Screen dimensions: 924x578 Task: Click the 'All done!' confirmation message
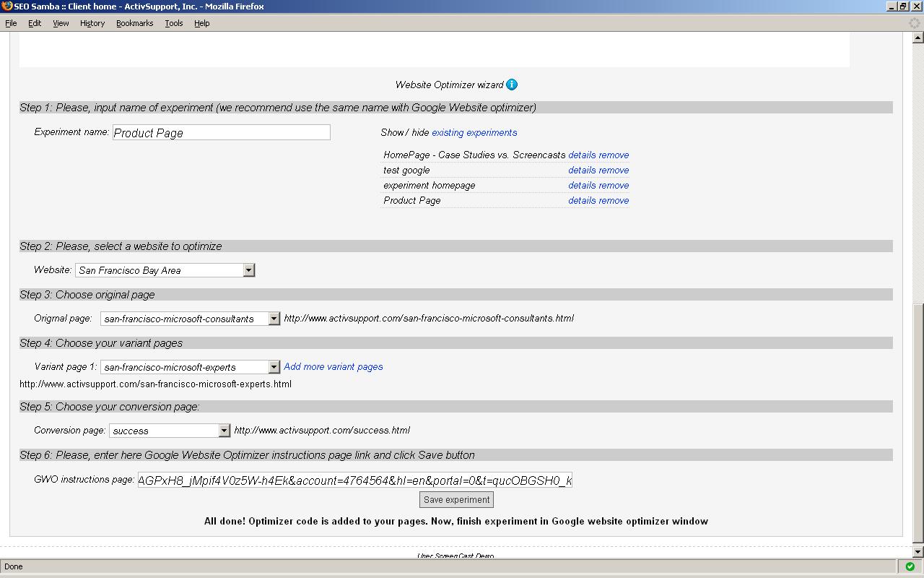[456, 522]
